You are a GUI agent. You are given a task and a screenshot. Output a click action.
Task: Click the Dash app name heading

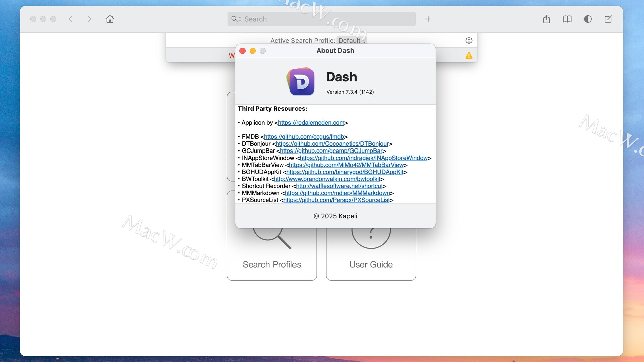coord(341,77)
